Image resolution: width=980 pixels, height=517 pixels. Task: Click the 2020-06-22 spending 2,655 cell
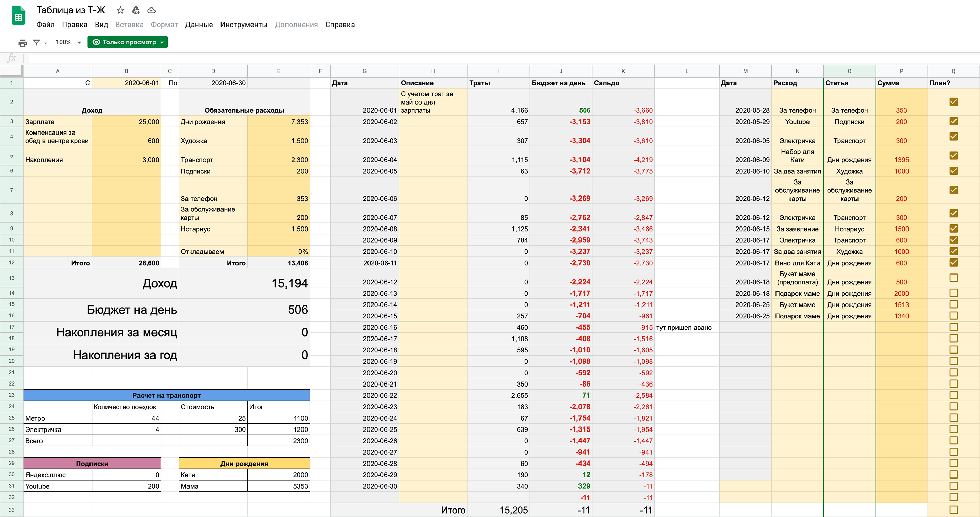pyautogui.click(x=499, y=395)
